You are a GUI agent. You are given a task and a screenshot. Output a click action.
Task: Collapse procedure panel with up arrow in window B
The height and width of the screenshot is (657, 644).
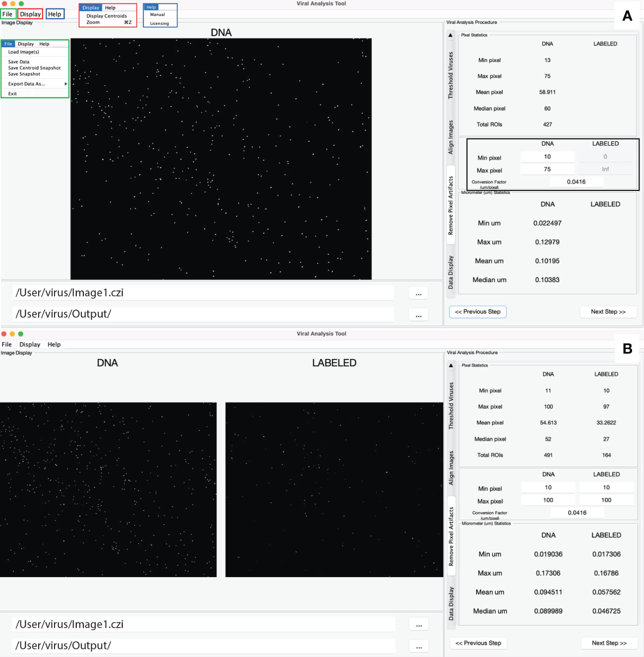[451, 365]
